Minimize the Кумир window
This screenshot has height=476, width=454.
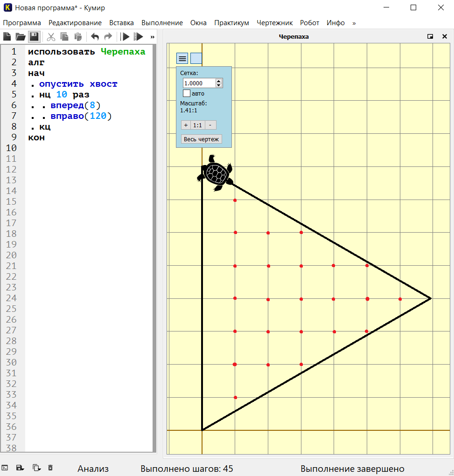tap(386, 7)
